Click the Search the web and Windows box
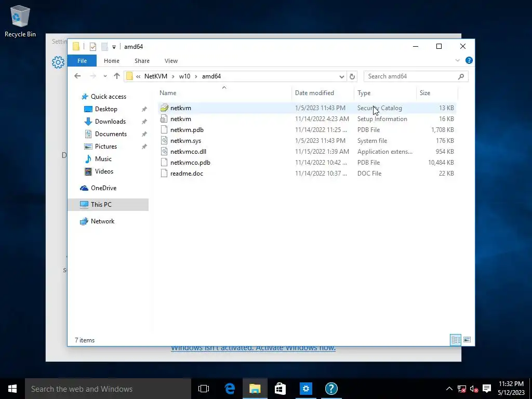The height and width of the screenshot is (399, 532). 108,389
